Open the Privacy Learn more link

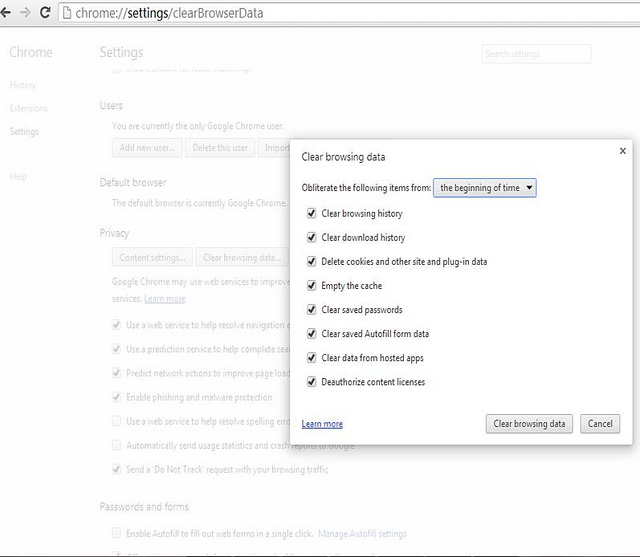tap(165, 299)
